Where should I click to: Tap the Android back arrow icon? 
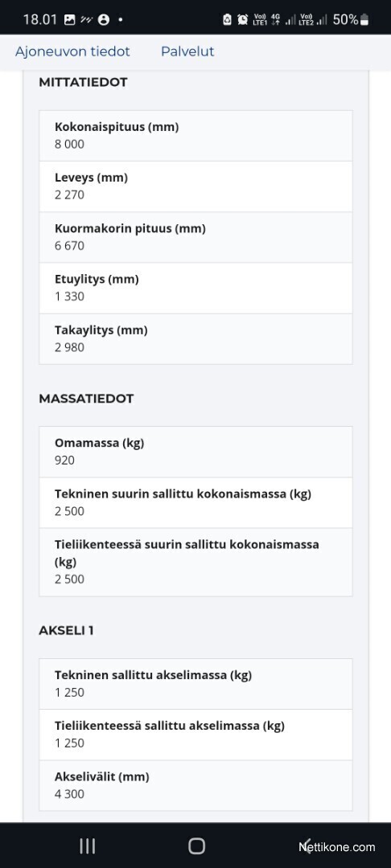point(307,845)
